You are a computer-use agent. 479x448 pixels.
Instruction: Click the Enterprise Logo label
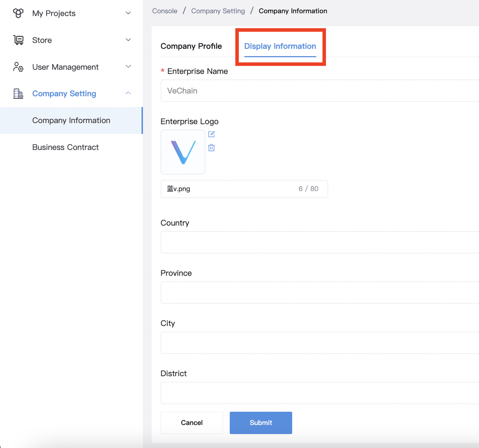pyautogui.click(x=189, y=121)
